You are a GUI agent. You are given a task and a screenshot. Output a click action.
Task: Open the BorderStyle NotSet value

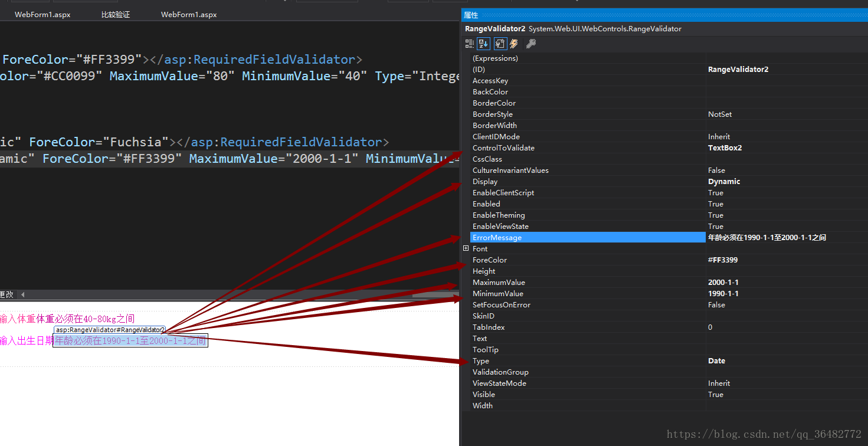(x=720, y=114)
